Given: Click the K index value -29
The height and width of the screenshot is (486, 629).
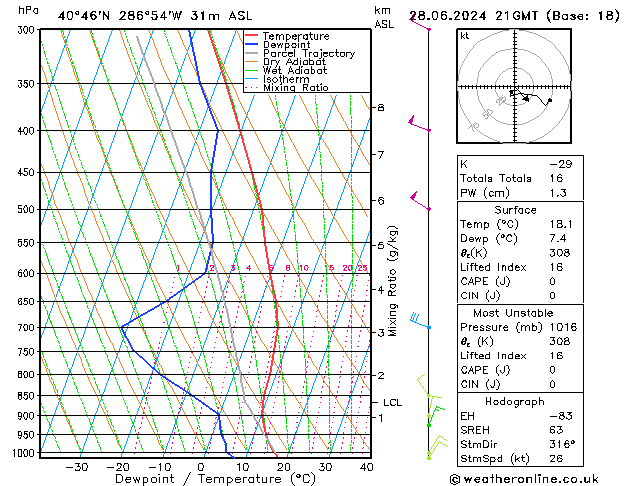Looking at the screenshot, I should click(561, 164).
